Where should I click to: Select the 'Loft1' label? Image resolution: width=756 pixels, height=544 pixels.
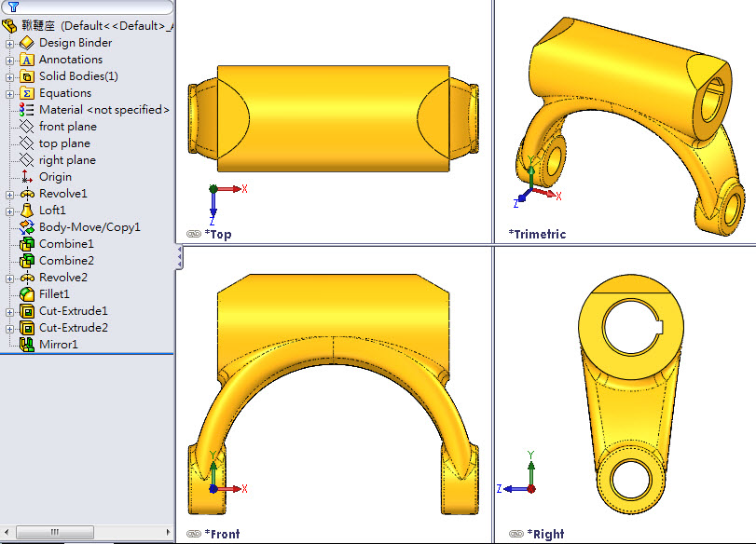point(52,211)
